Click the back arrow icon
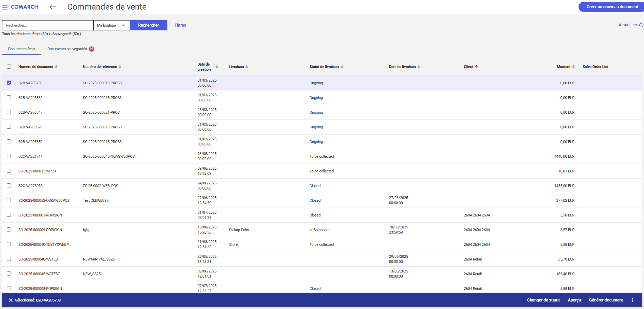The height and width of the screenshot is (309, 644). [53, 7]
